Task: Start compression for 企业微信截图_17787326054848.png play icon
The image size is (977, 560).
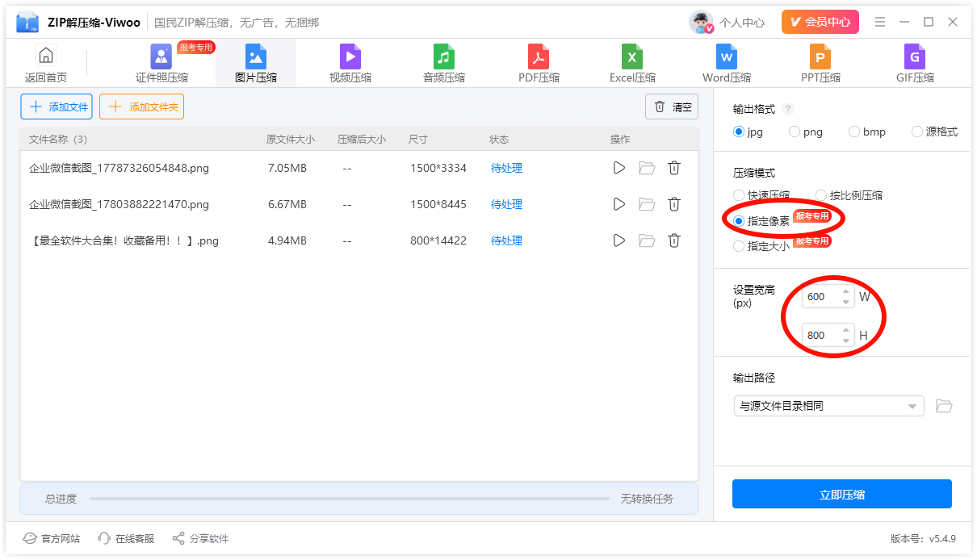Action: click(619, 168)
